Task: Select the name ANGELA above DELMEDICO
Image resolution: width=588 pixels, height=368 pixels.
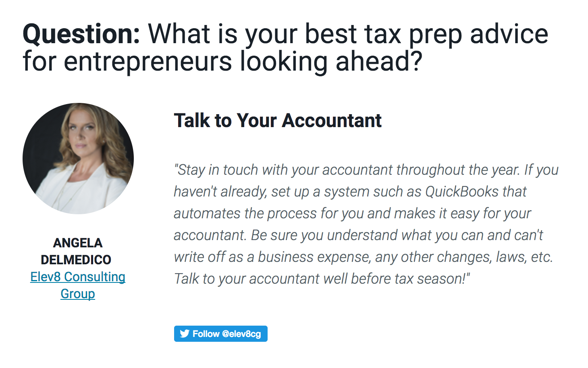Action: pyautogui.click(x=78, y=243)
